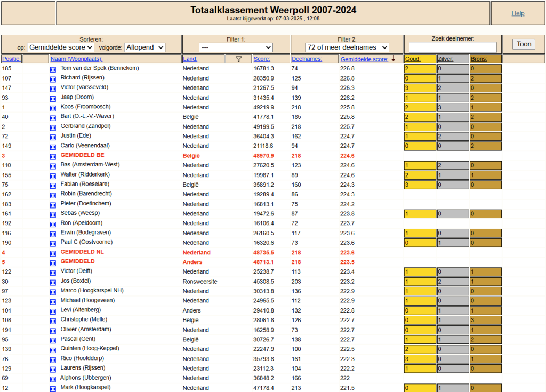
Task: Expand the '72 of meer deelnames' dropdown
Action: pos(347,47)
